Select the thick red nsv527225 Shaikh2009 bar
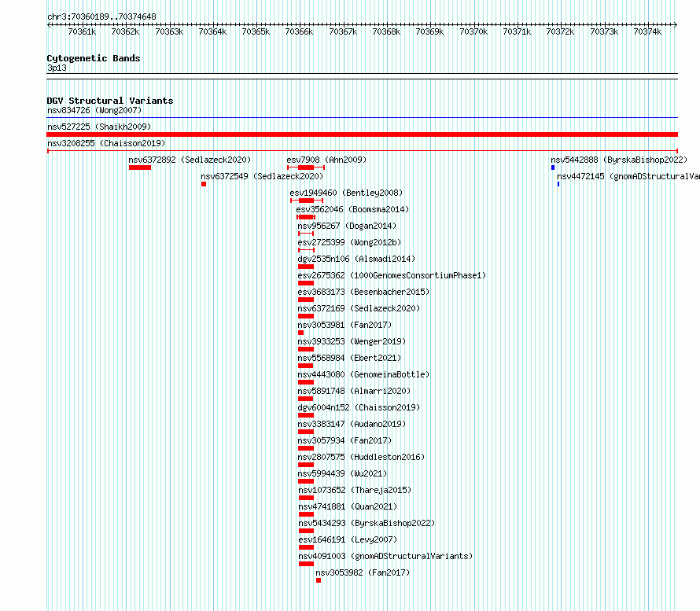Image resolution: width=700 pixels, height=611 pixels. [x=362, y=134]
